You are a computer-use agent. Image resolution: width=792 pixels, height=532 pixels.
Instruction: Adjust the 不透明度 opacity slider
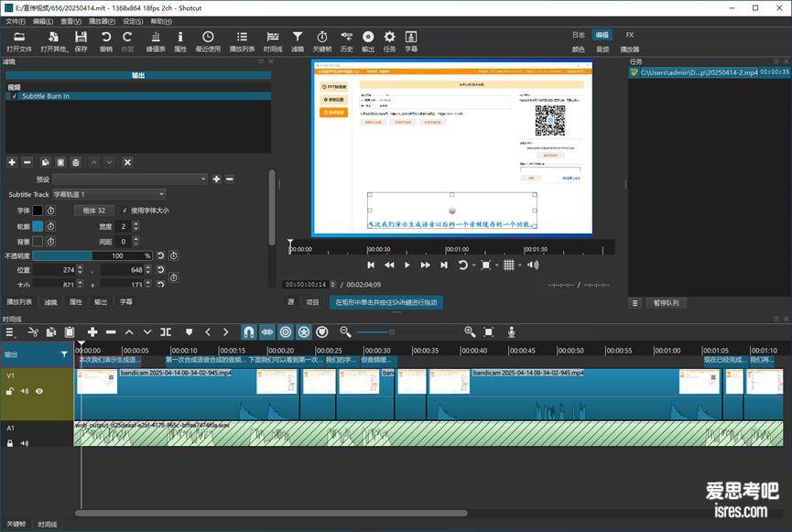pyautogui.click(x=92, y=255)
